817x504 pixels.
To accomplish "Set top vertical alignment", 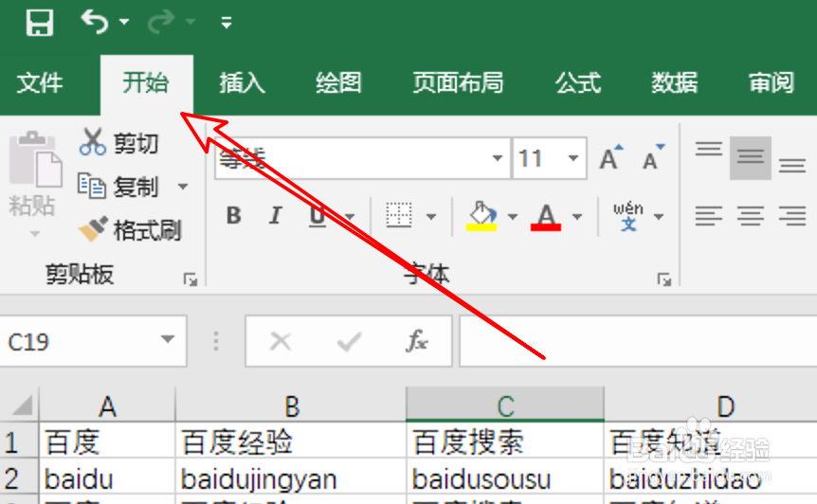I will click(709, 149).
